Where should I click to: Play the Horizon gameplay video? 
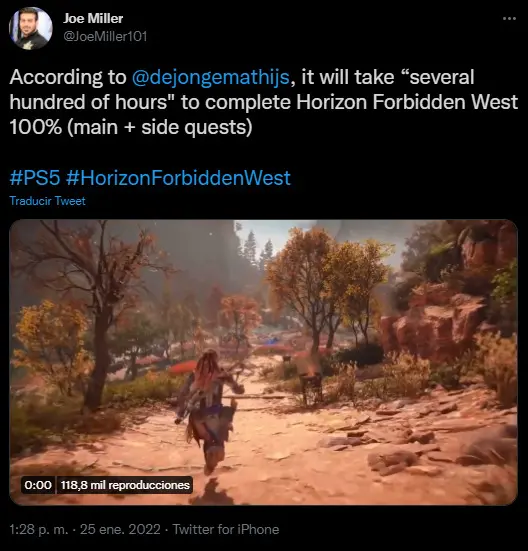(263, 362)
